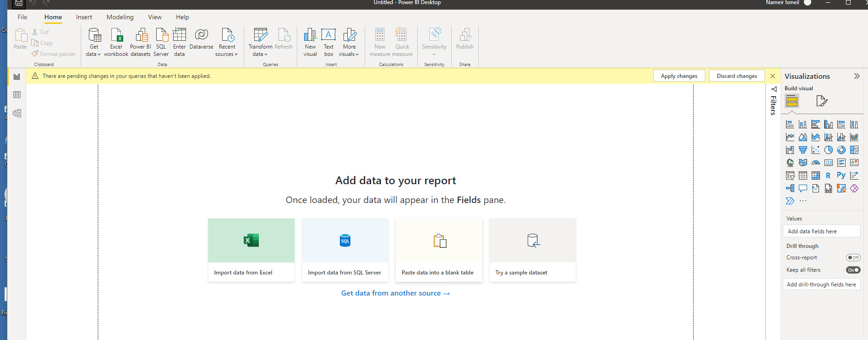Click the Dataverse ribbon icon
Image resolution: width=868 pixels, height=340 pixels.
tap(201, 39)
